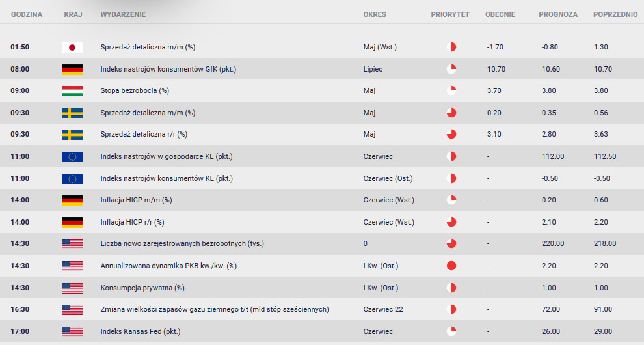
Task: Open Liczba nowo zarejestrowanych bezrobotnych event
Action: click(182, 243)
